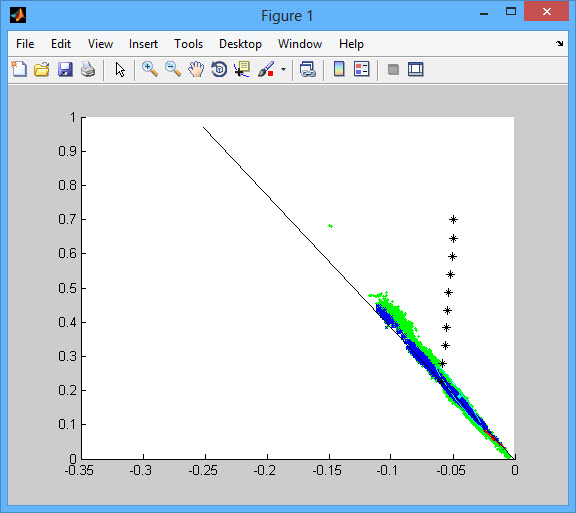Insert a colorbar via toolbar icon
Image resolution: width=576 pixels, height=513 pixels.
pos(339,69)
